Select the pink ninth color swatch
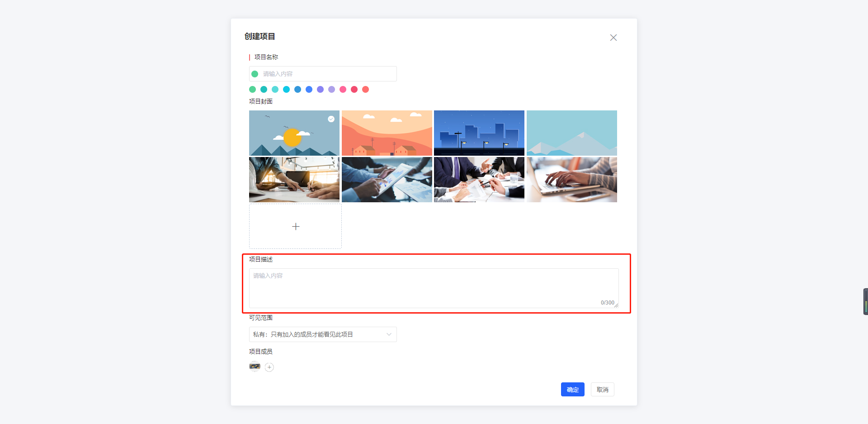The image size is (868, 424). (343, 90)
